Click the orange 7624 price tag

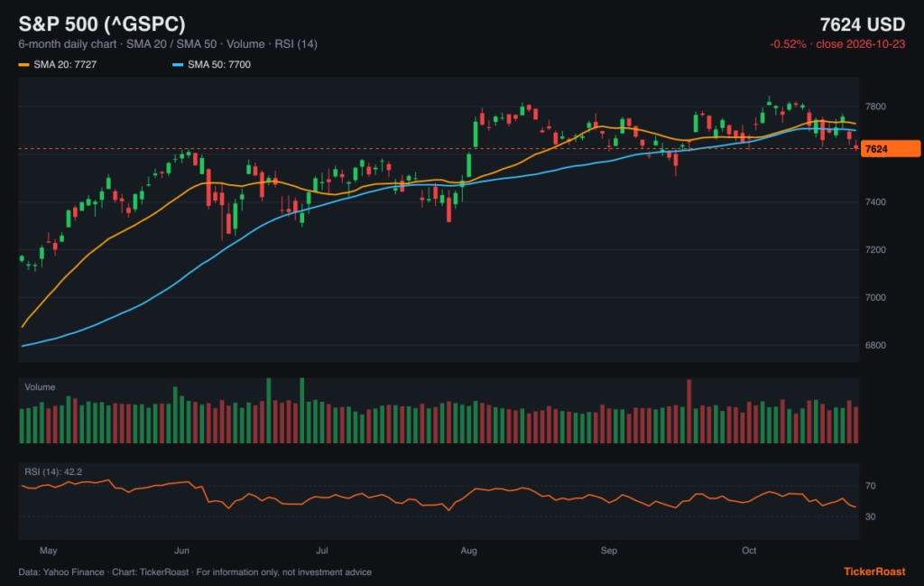pos(890,149)
